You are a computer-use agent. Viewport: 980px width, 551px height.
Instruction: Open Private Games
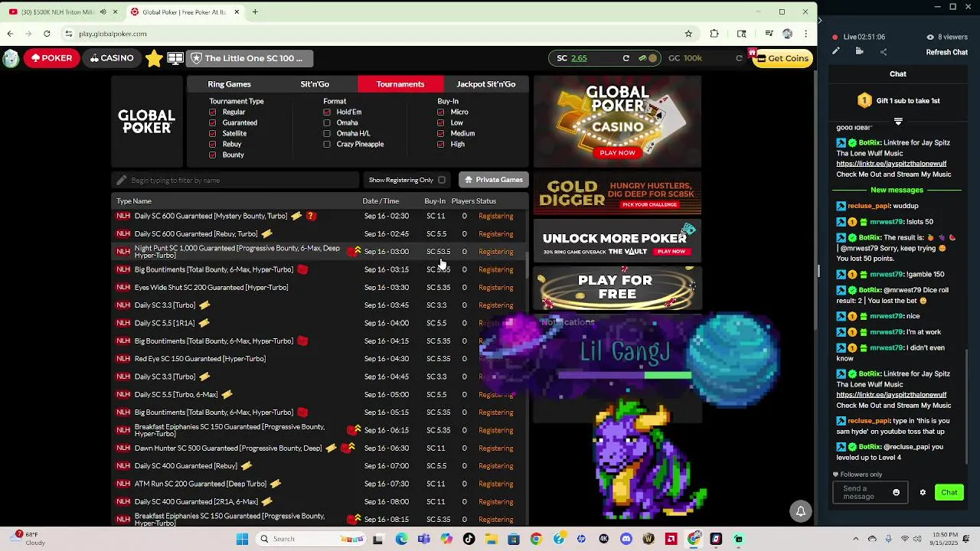coord(494,180)
